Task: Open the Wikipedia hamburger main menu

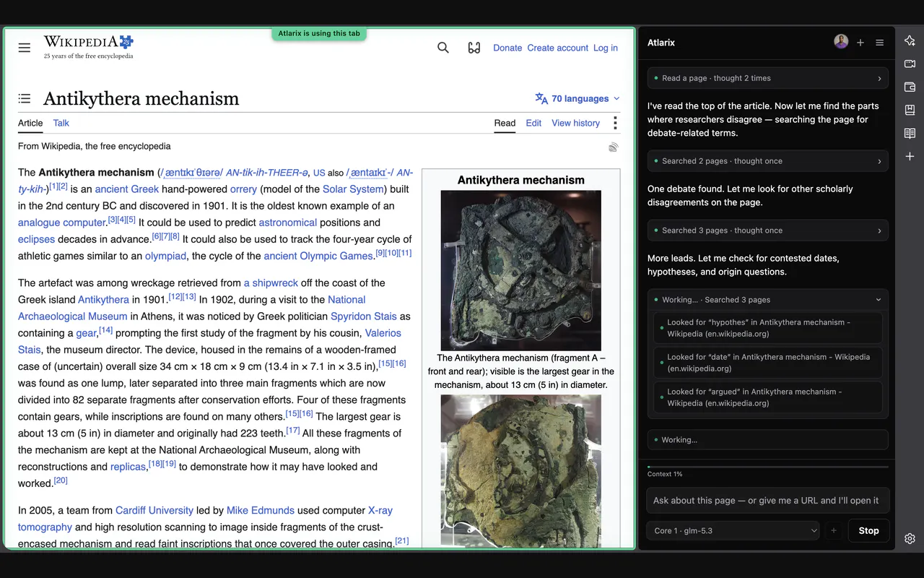Action: (25, 48)
